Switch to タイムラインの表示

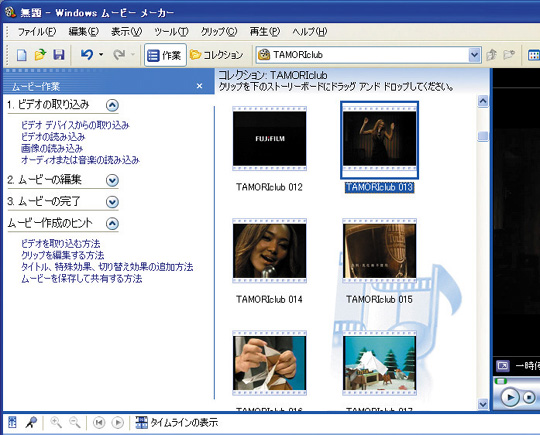(177, 423)
